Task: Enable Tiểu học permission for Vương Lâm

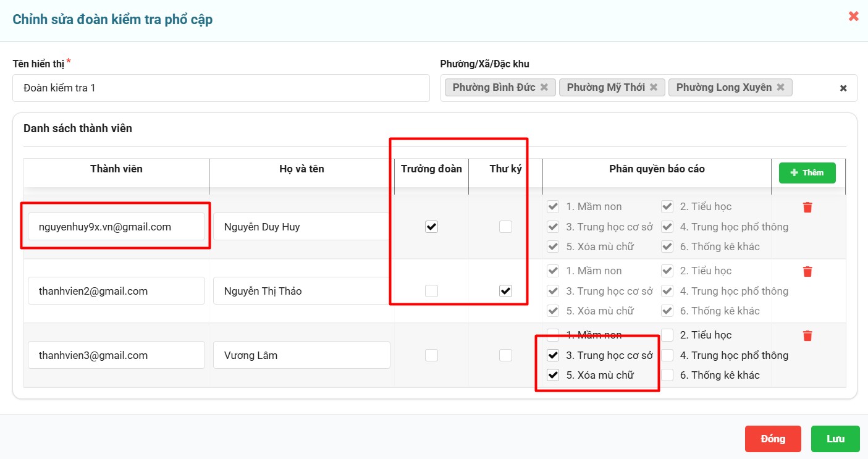Action: tap(667, 335)
